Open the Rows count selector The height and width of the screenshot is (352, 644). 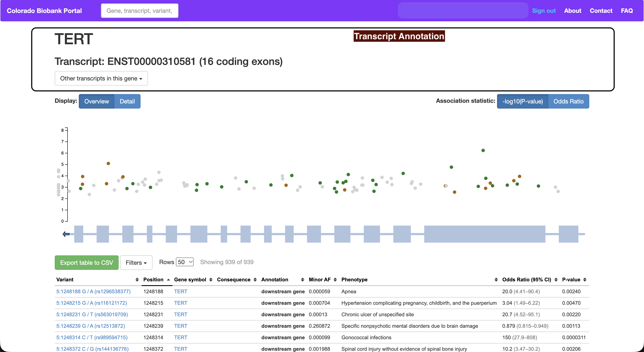[x=185, y=262]
